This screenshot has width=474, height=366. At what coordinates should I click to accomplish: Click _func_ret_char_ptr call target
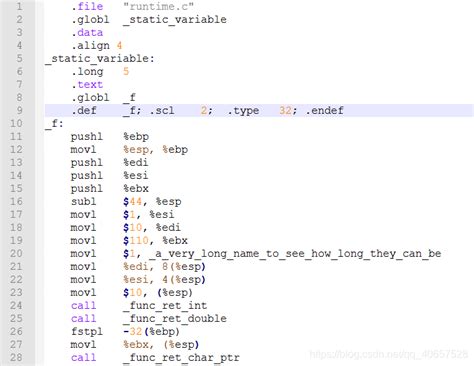coord(181,357)
